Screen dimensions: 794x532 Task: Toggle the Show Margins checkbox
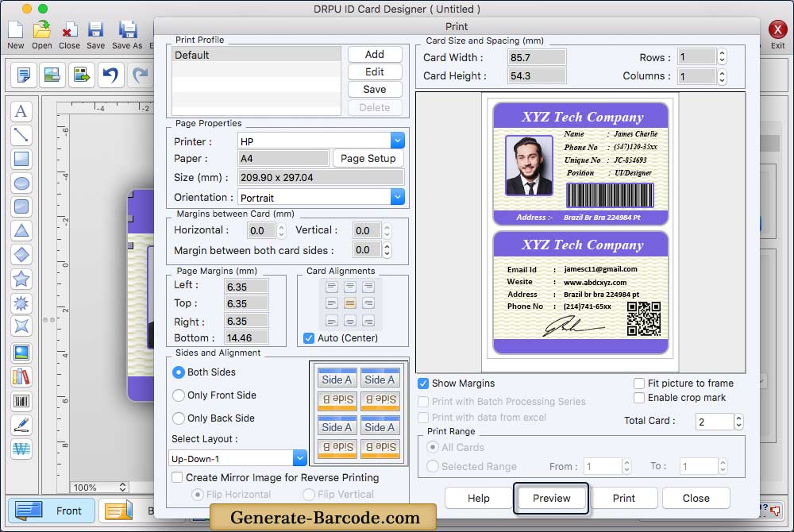(x=423, y=384)
